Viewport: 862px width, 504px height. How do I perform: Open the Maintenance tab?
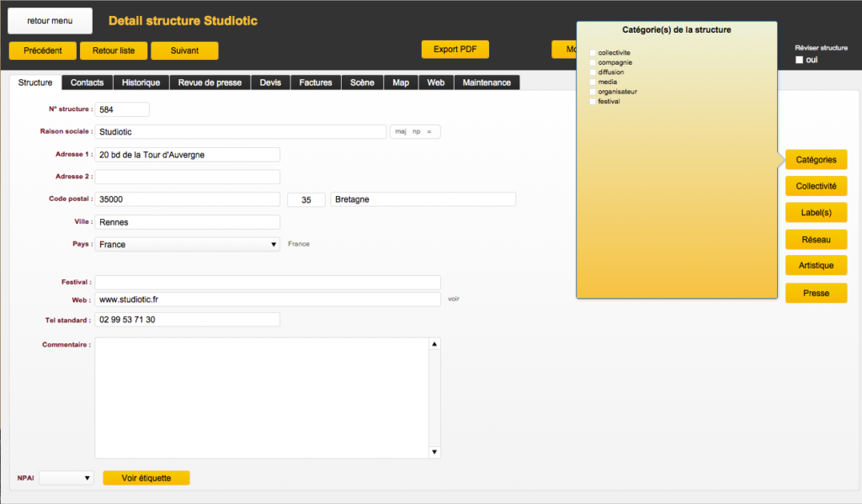(487, 82)
